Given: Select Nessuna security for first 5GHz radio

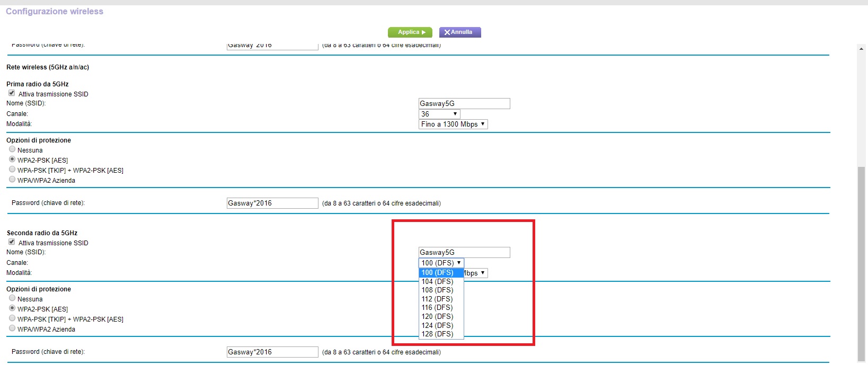Looking at the screenshot, I should click(12, 149).
